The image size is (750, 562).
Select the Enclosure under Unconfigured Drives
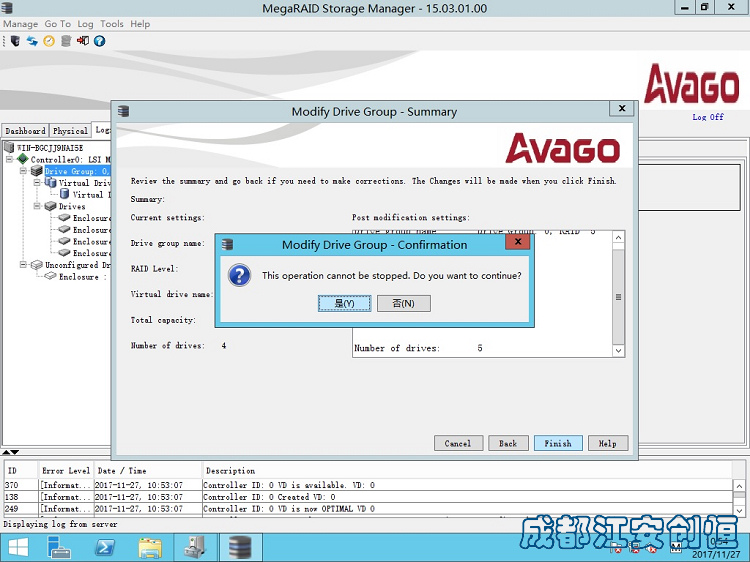point(82,276)
